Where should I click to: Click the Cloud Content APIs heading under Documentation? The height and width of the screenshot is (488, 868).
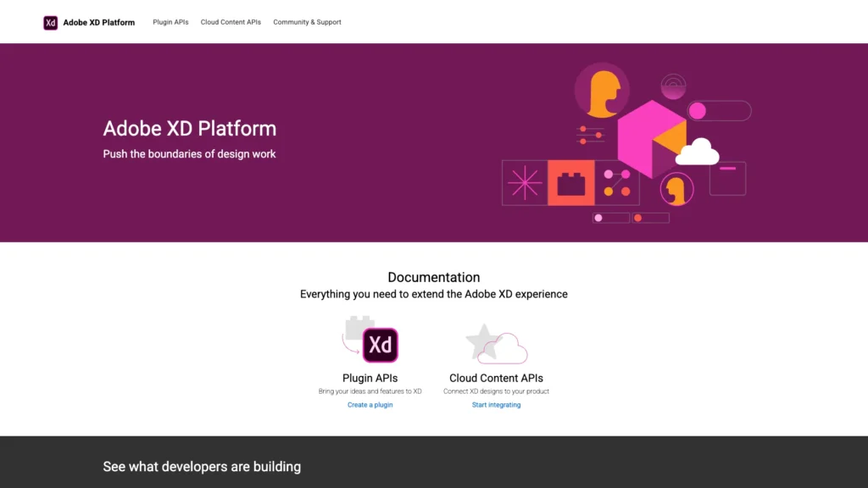click(x=496, y=378)
